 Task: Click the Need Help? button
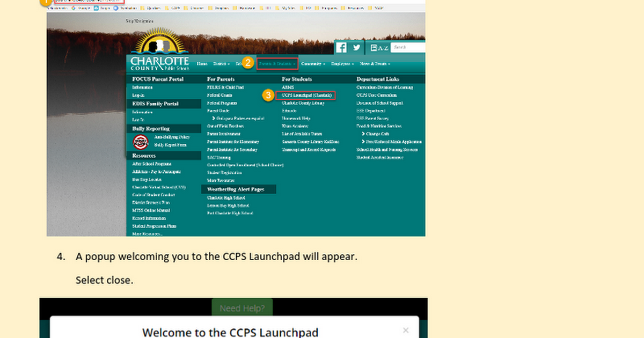(x=242, y=308)
